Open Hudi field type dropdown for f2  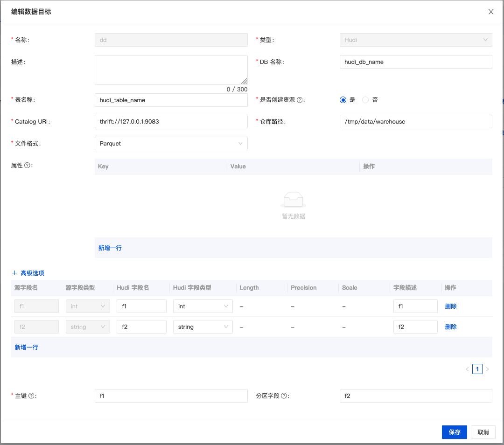click(203, 327)
